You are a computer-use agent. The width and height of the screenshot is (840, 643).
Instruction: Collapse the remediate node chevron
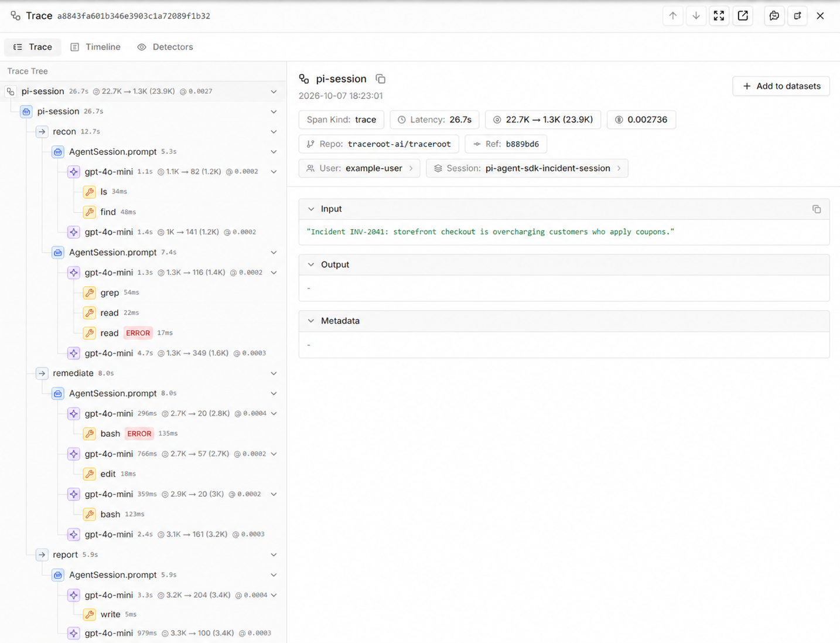pyautogui.click(x=274, y=373)
